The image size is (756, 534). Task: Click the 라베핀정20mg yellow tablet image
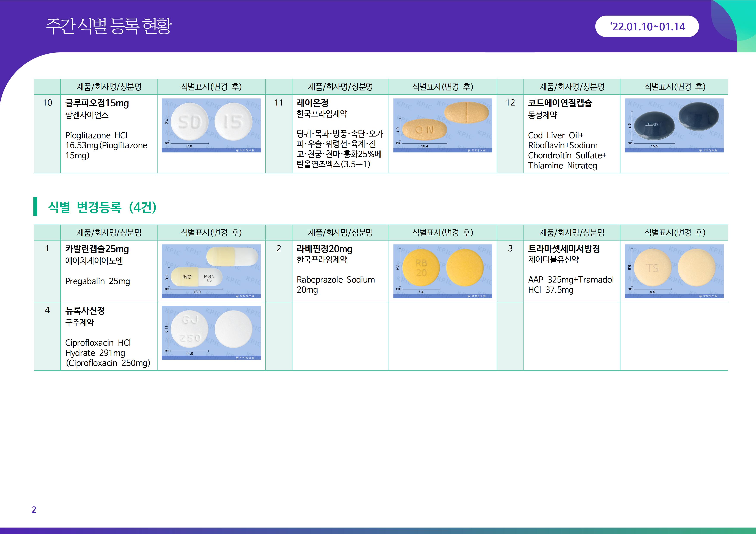(x=442, y=271)
